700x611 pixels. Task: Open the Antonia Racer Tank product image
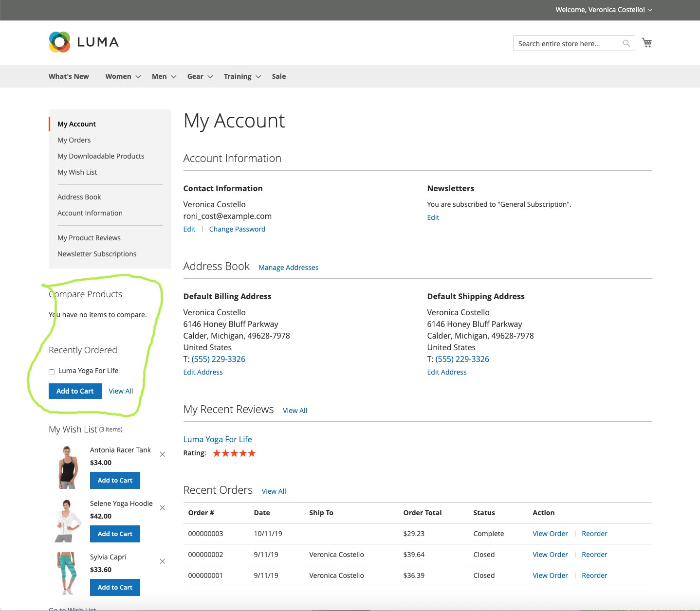coord(68,467)
